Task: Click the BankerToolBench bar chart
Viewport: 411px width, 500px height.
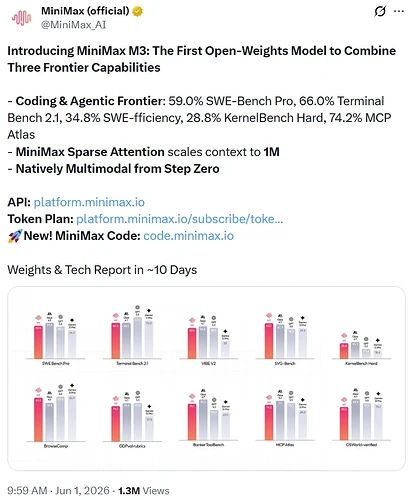Action: coord(209,418)
